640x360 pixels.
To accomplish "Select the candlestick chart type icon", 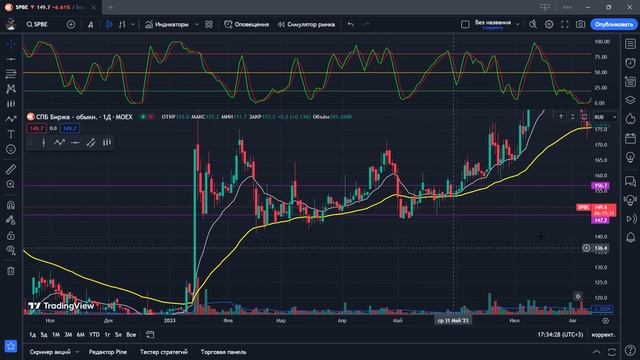I will 109,24.
